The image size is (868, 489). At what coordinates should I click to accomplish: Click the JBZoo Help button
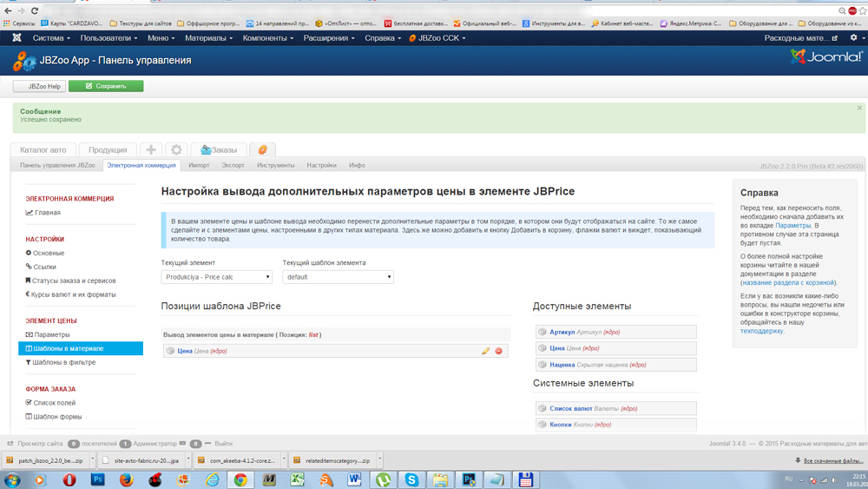(x=39, y=86)
